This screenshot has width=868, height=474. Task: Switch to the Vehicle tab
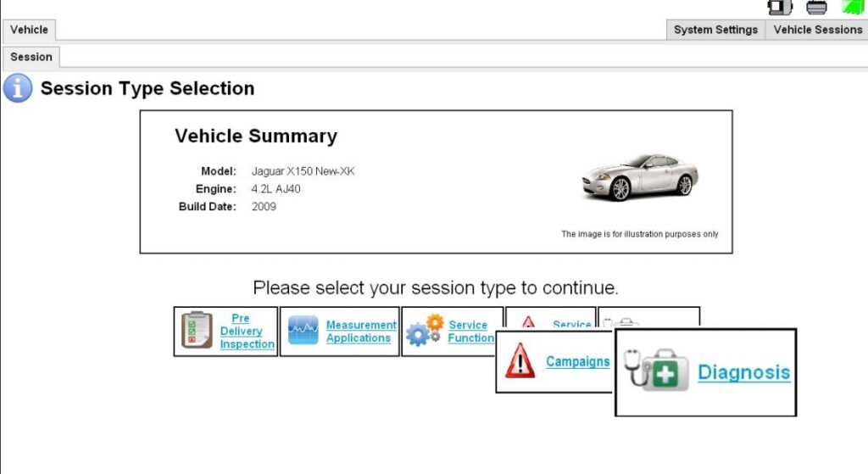(x=29, y=30)
